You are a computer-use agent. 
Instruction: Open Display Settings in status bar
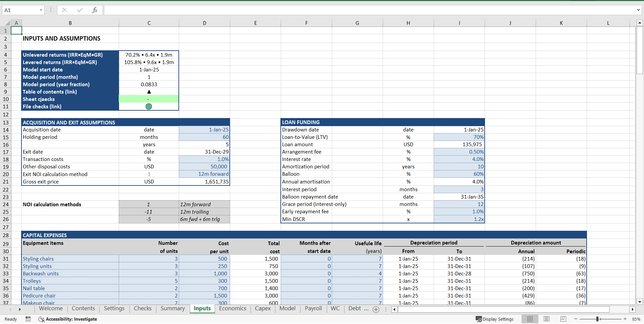[495, 319]
